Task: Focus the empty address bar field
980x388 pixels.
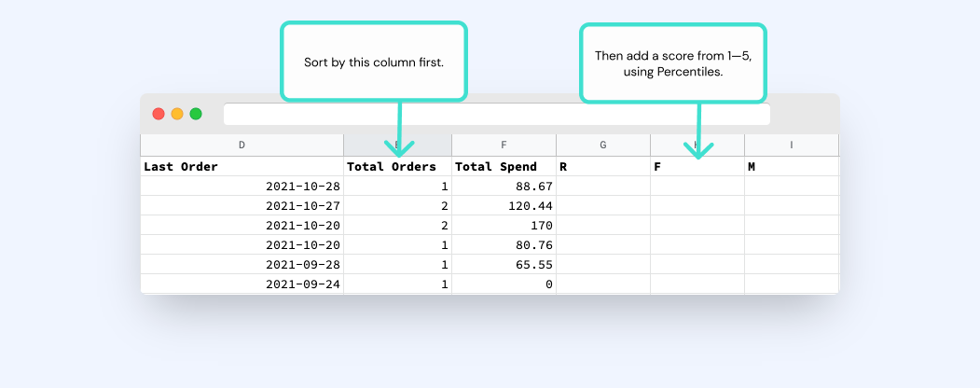Action: pyautogui.click(x=497, y=115)
